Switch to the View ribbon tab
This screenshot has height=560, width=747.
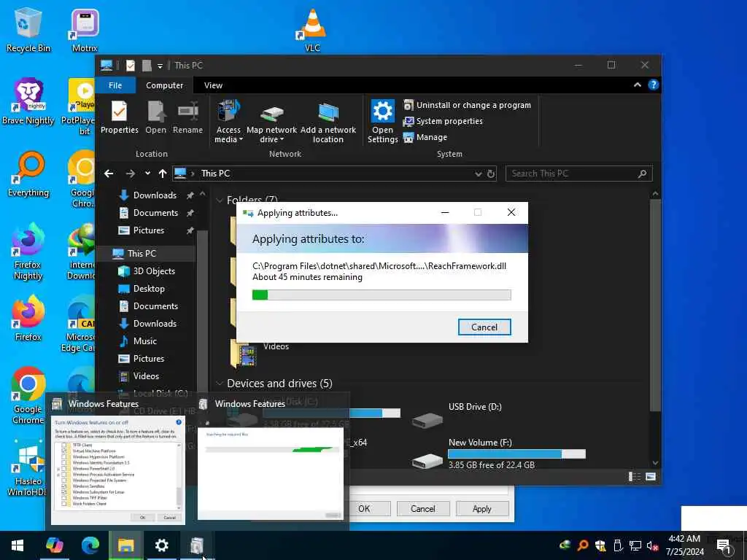pos(213,85)
